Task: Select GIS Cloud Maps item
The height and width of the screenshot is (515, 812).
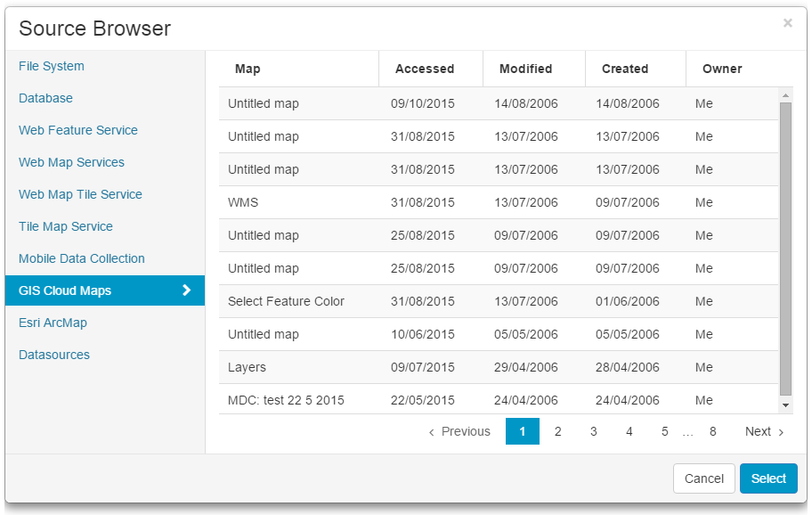Action: tap(105, 290)
